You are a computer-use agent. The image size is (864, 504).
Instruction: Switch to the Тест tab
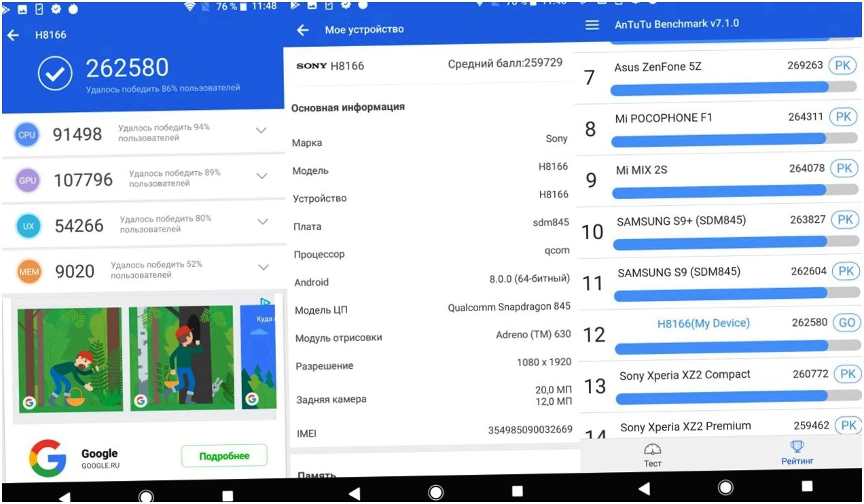click(x=653, y=455)
